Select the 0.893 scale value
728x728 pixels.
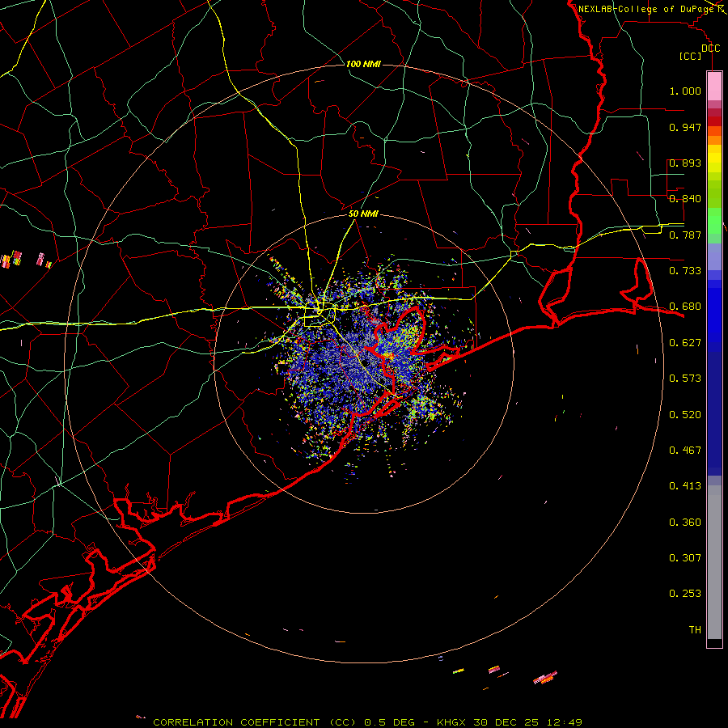click(x=685, y=163)
